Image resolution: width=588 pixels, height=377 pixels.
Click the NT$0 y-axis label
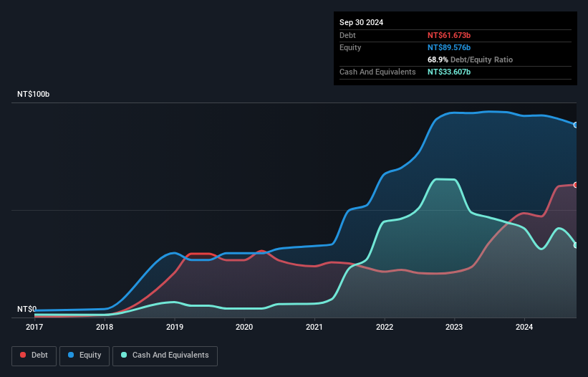click(27, 309)
